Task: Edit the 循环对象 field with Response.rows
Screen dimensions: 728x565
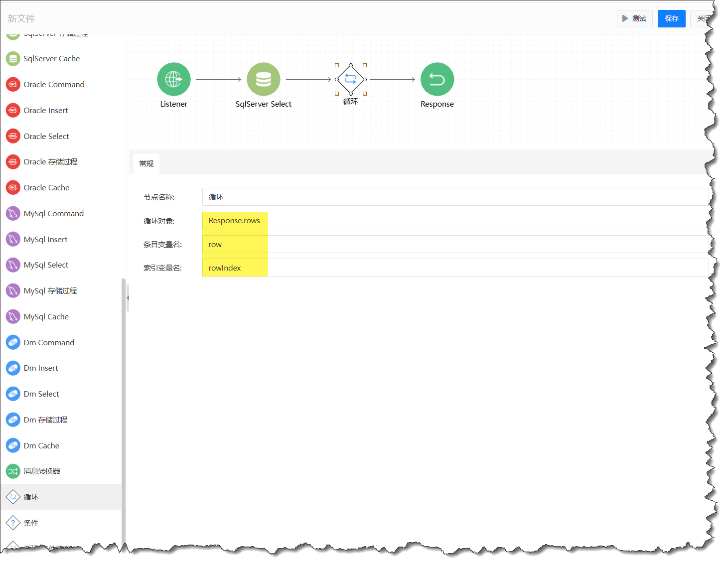Action: pos(454,221)
